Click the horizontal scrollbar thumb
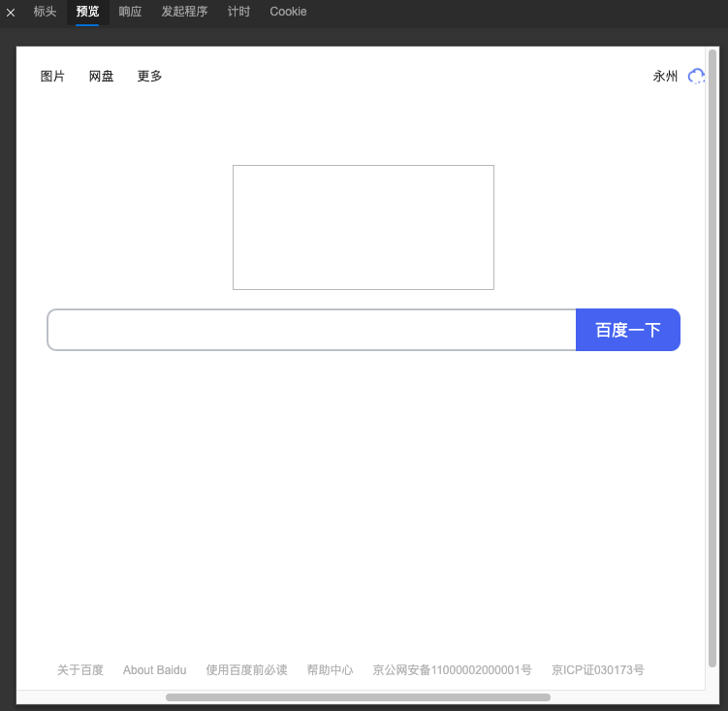 (358, 697)
